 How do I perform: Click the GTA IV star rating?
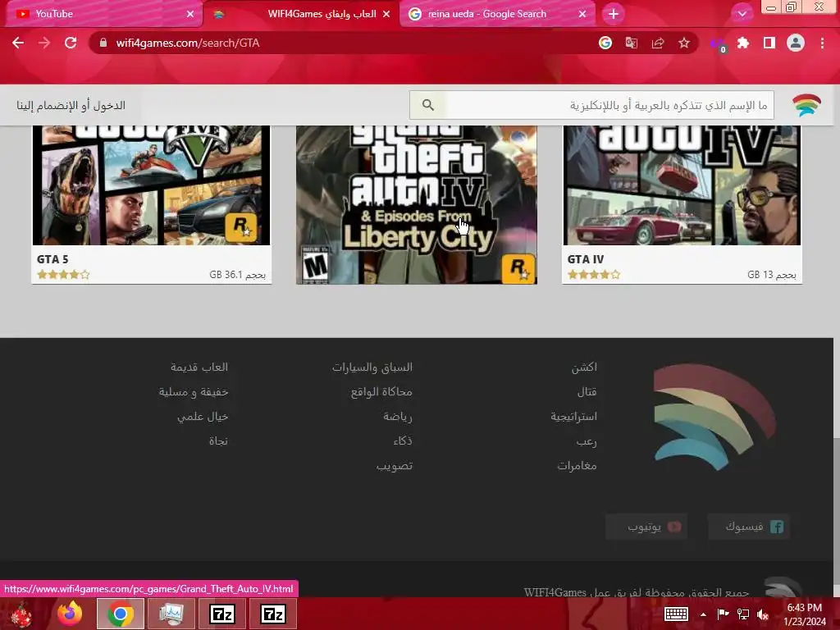(x=594, y=275)
